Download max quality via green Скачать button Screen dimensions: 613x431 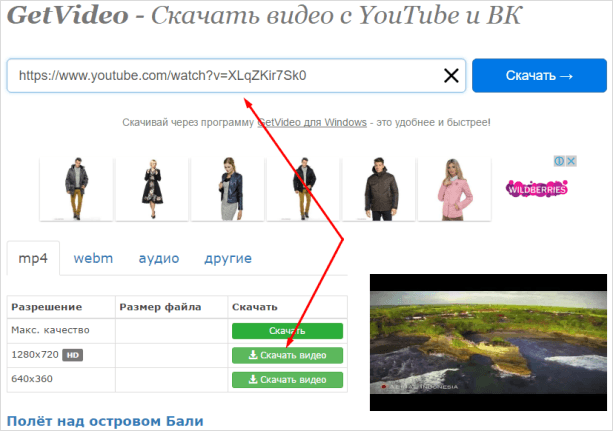(x=287, y=331)
